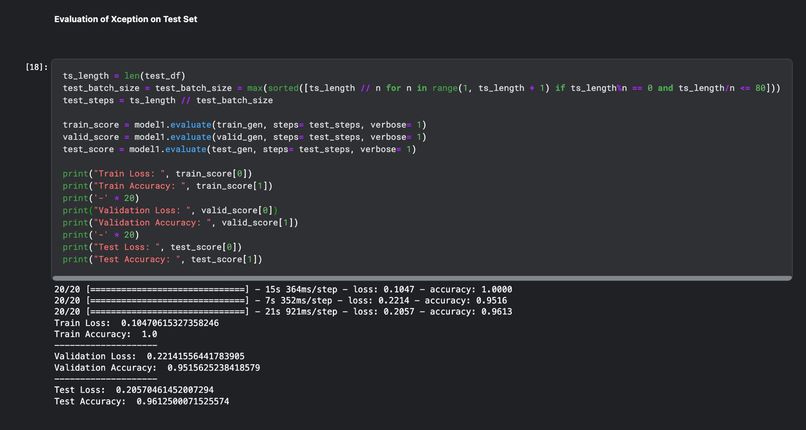The width and height of the screenshot is (806, 430).
Task: Click the code line print("Validation Accuracy: ", valid_score[1])
Action: (x=180, y=223)
